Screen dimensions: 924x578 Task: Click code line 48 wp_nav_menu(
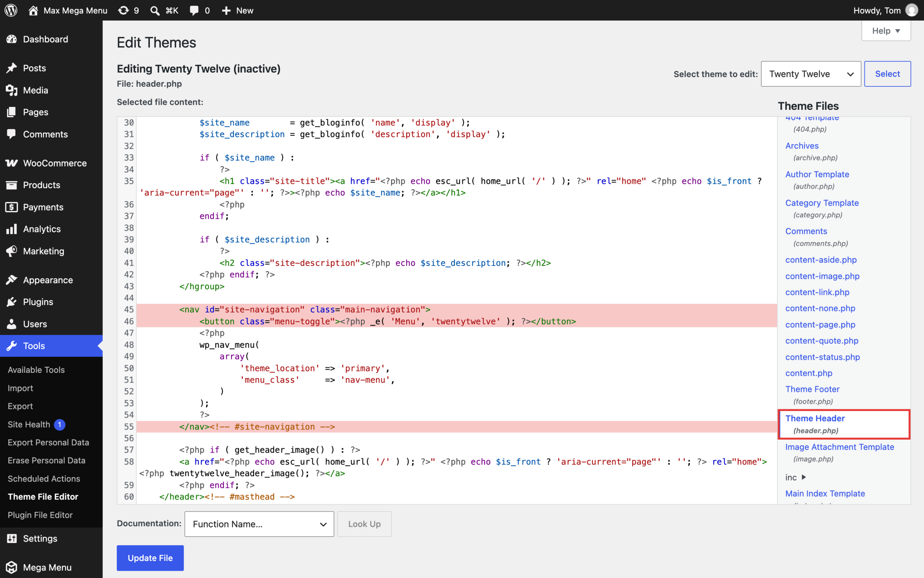pyautogui.click(x=229, y=345)
